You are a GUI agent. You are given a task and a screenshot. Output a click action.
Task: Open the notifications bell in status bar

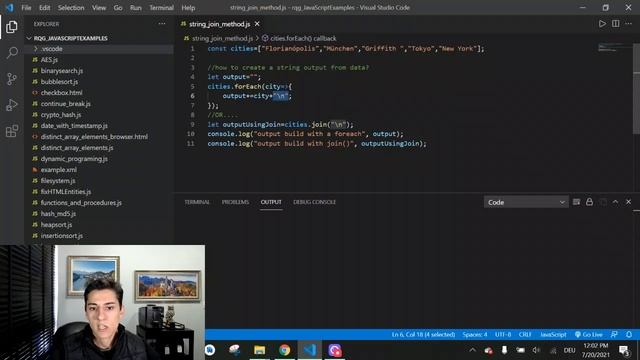[x=629, y=335]
